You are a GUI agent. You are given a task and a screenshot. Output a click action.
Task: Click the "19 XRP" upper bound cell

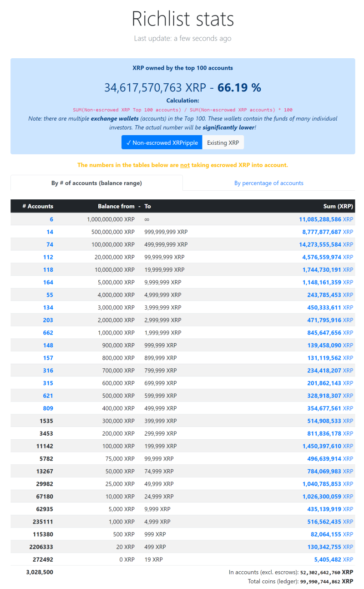(x=153, y=559)
